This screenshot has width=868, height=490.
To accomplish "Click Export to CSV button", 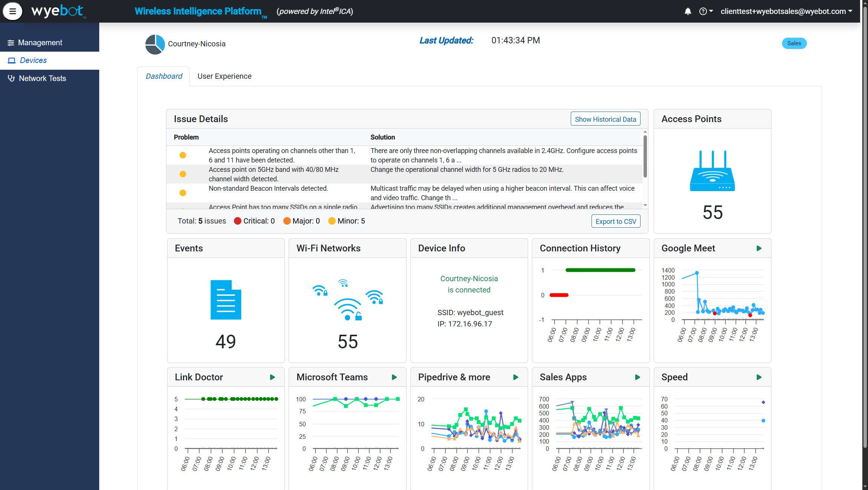I will 616,221.
